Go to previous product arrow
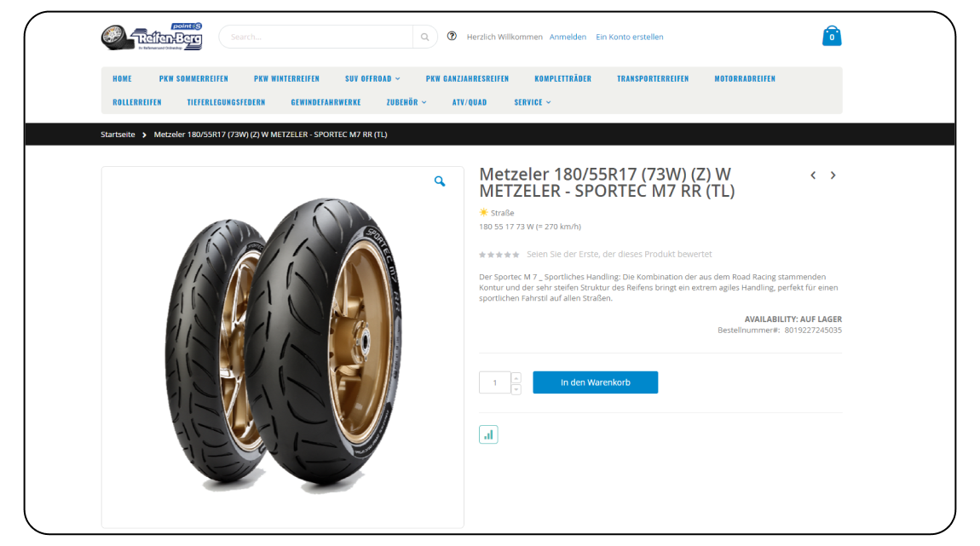This screenshot has height=546, width=980. point(813,175)
